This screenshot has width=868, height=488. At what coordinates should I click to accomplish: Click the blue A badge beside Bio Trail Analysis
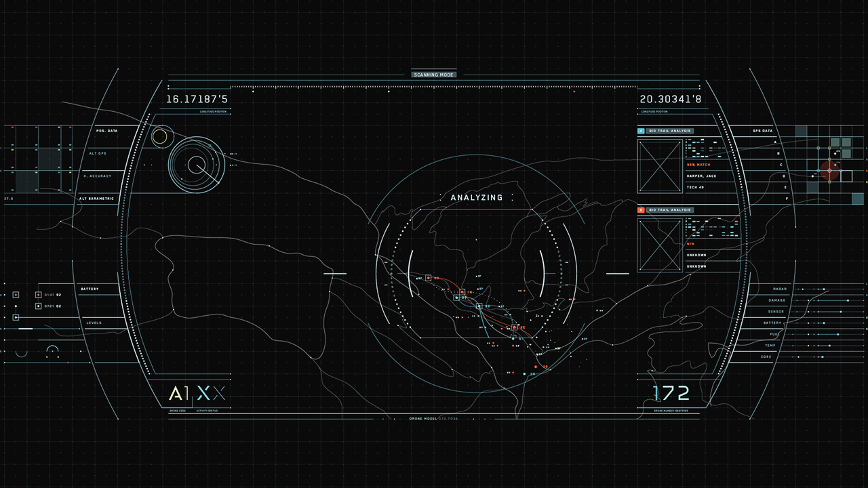(641, 131)
